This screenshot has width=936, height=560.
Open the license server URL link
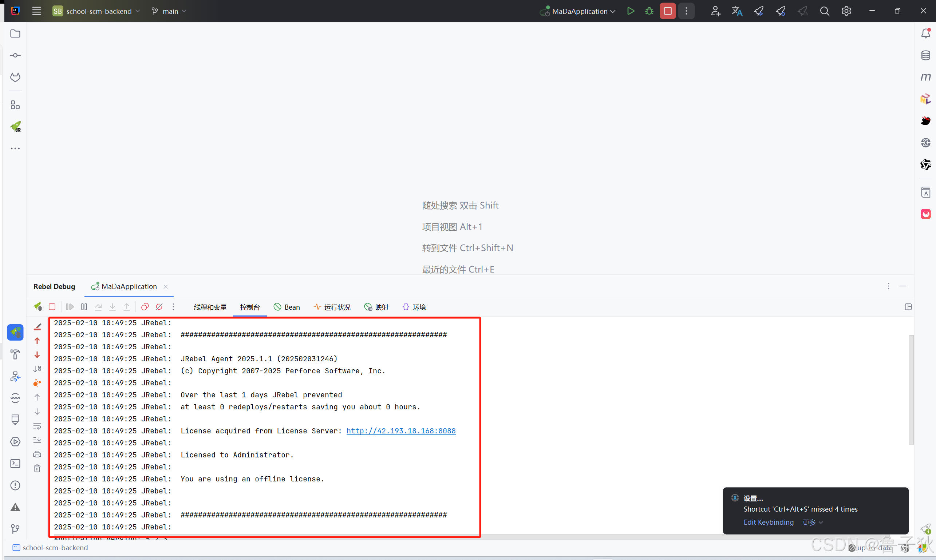pos(400,431)
